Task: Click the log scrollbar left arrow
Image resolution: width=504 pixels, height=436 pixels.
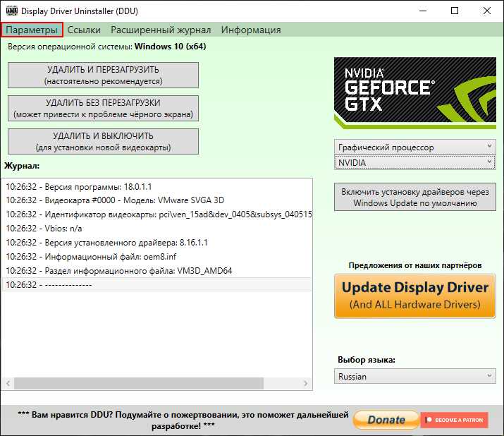Action: (8, 383)
